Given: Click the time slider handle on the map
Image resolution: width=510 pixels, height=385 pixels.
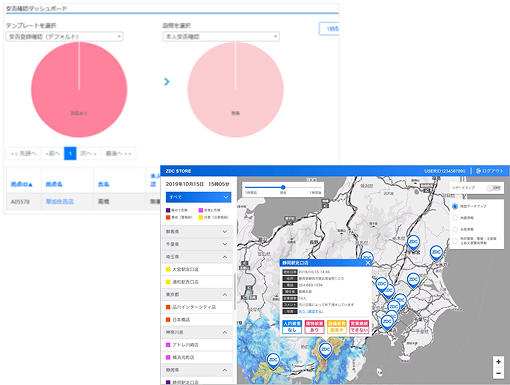Looking at the screenshot, I should [283, 187].
